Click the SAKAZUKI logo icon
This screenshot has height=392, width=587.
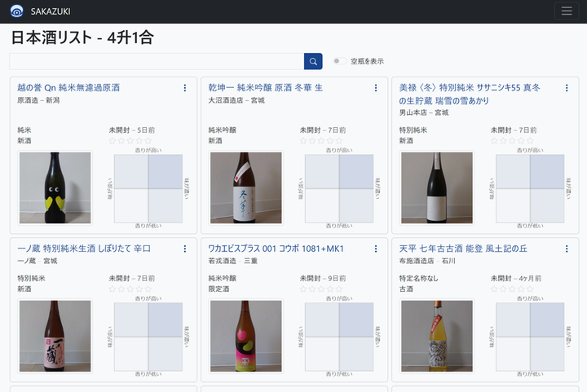pyautogui.click(x=17, y=11)
